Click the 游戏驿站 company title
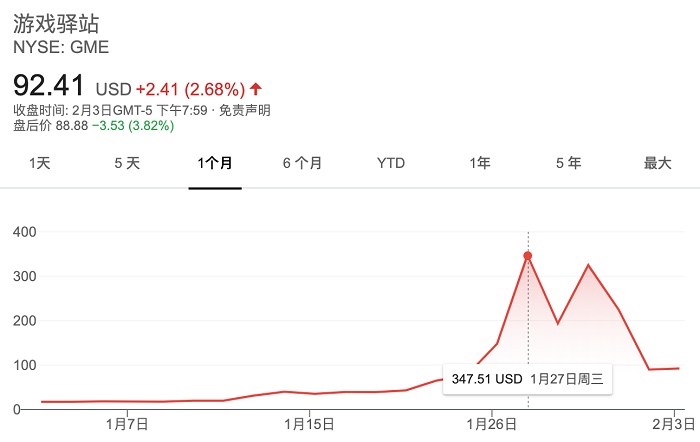 point(56,24)
